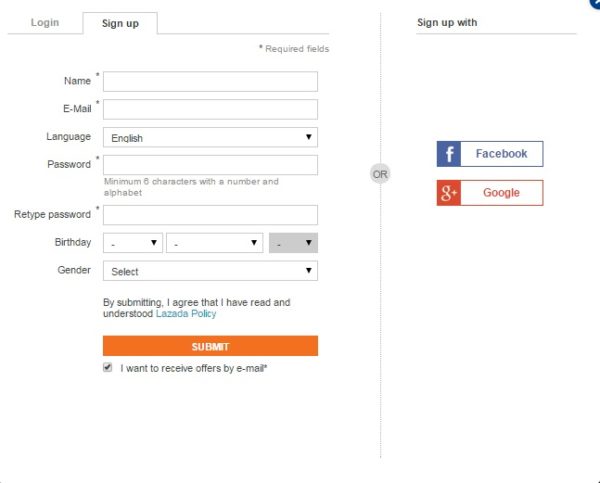Click the partially visible close icon at top corner

(595, 3)
